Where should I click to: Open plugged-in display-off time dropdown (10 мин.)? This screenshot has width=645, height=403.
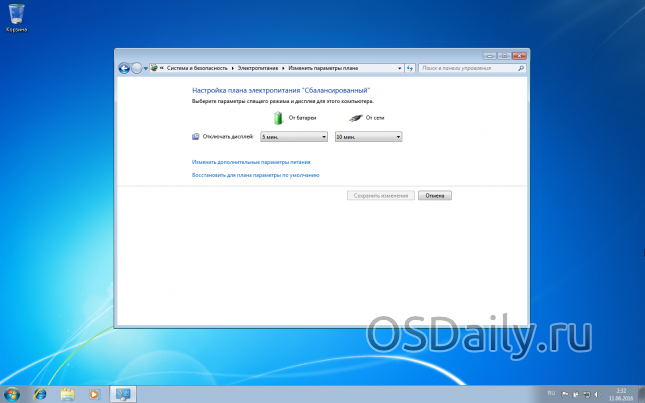click(x=368, y=136)
